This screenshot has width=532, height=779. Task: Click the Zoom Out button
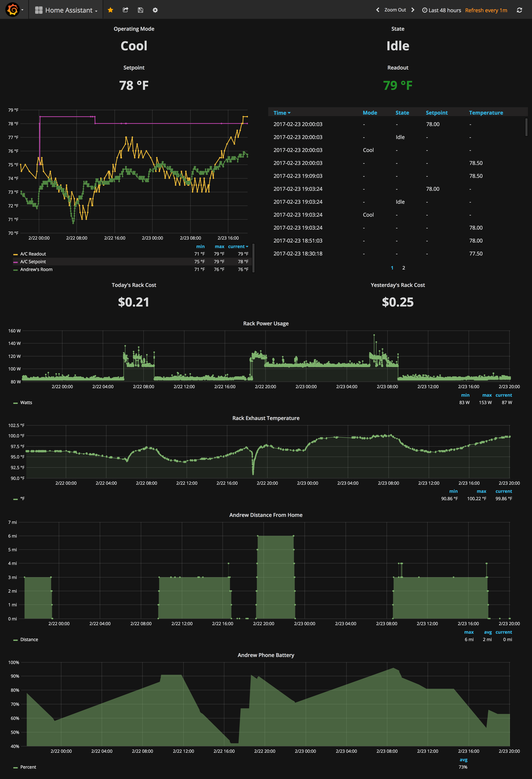click(x=395, y=10)
